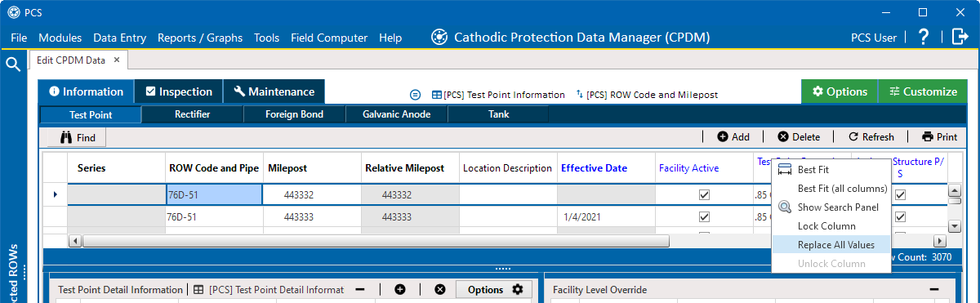The height and width of the screenshot is (303, 980).
Task: Open the Options gear dropdown in detail panel
Action: (x=494, y=289)
